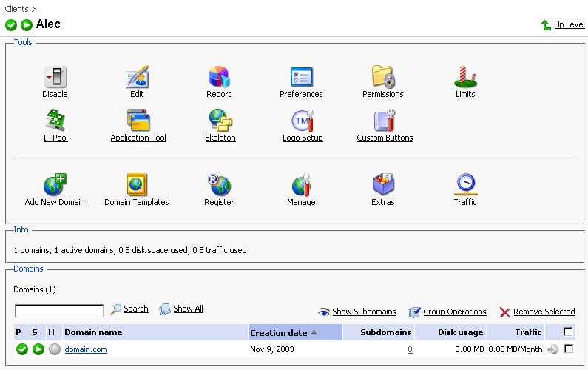This screenshot has width=588, height=370.
Task: Open the IP Pool icon
Action: 55,121
